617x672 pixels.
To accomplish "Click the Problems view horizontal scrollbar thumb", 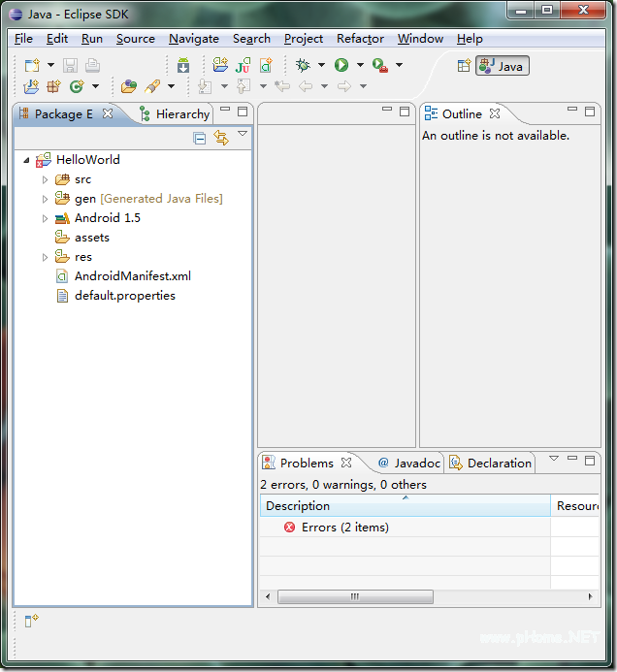I will pos(355,596).
